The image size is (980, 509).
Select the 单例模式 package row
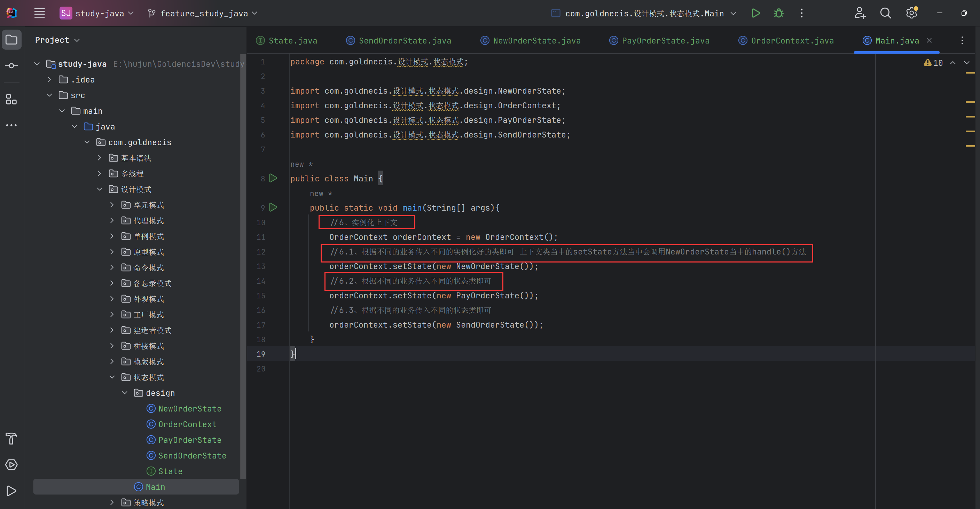click(136, 236)
